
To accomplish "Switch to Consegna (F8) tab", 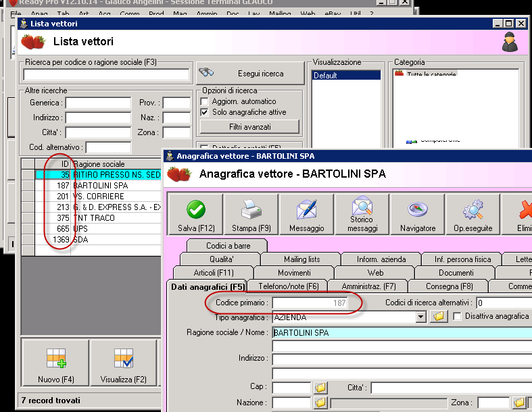I will (x=450, y=286).
